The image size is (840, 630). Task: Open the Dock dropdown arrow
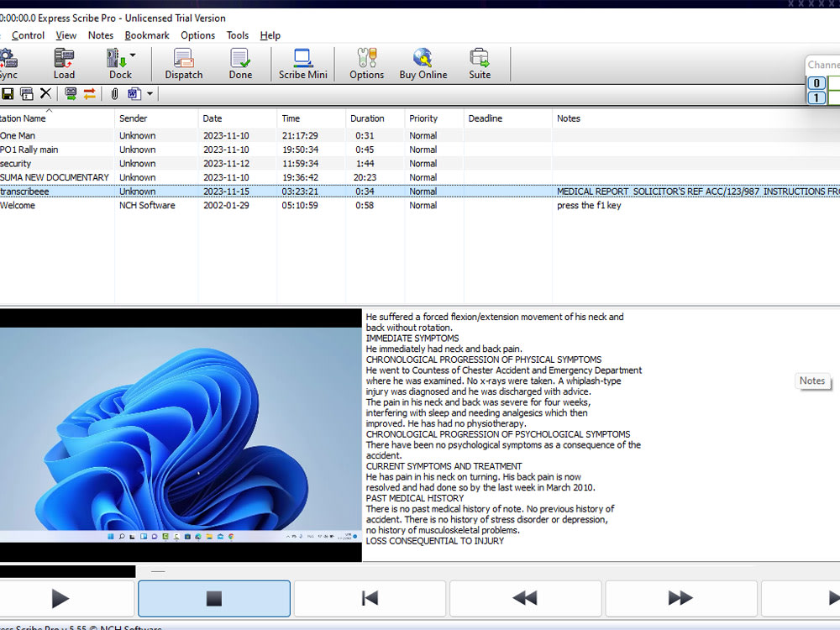tap(133, 55)
